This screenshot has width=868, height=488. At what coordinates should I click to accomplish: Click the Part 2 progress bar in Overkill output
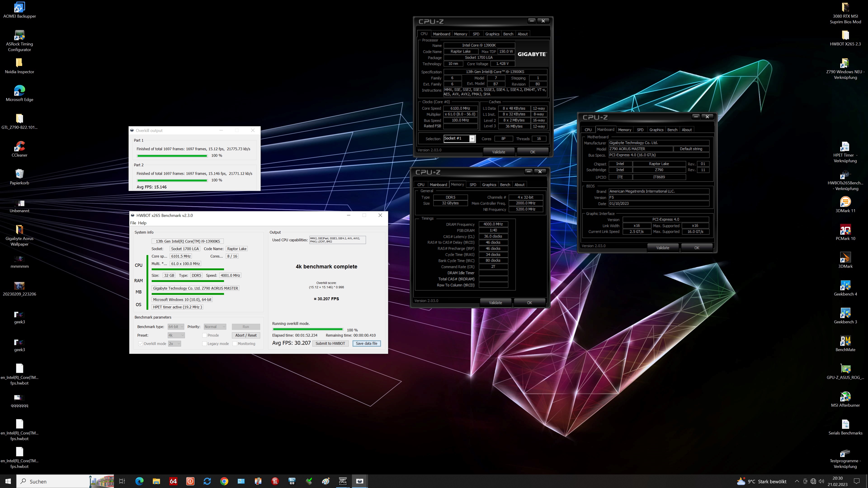(172, 181)
